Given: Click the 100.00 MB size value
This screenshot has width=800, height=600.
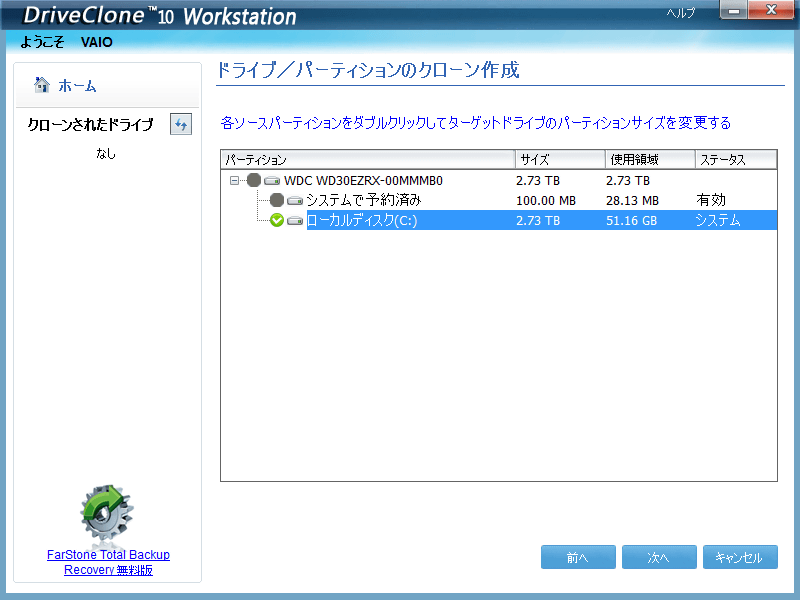Looking at the screenshot, I should point(546,201).
